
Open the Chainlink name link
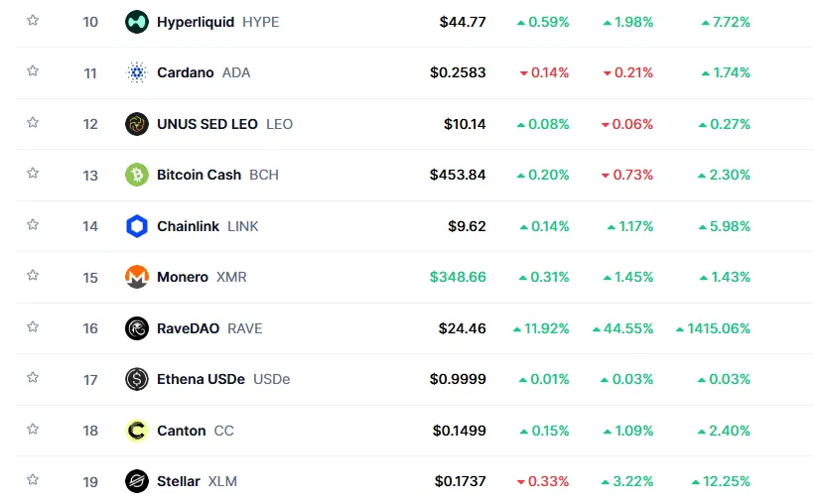pos(188,226)
